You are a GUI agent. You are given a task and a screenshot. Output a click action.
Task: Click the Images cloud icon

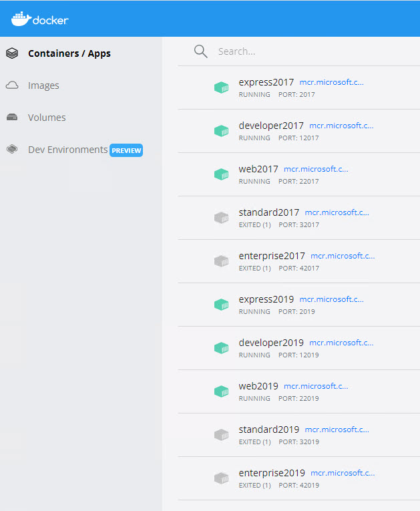[x=12, y=86]
